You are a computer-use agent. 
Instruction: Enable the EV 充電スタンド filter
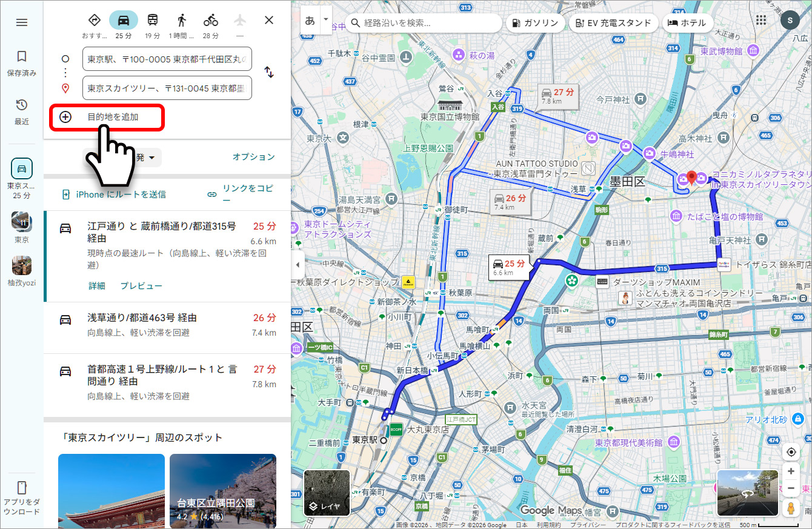(x=614, y=22)
